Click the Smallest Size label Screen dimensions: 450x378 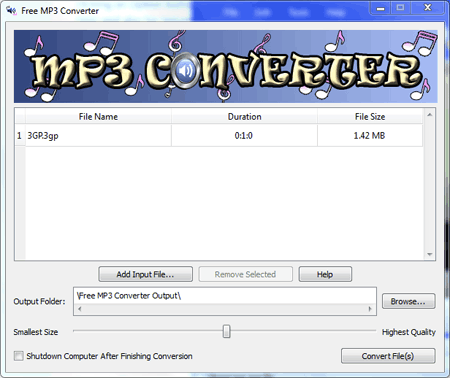(x=36, y=332)
